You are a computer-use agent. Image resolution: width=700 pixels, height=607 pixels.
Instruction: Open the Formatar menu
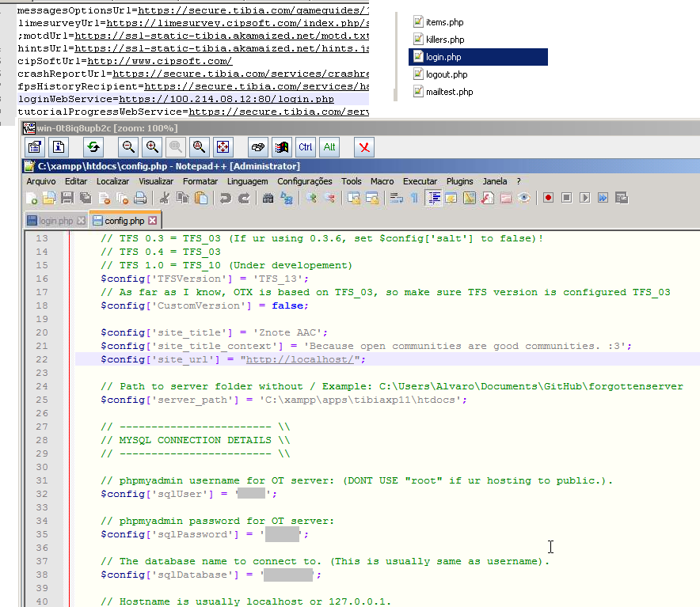coord(200,182)
